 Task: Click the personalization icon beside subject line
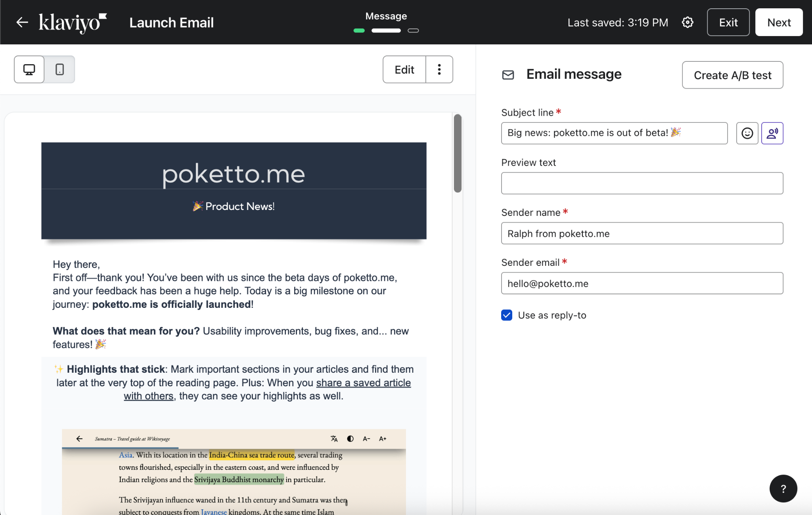tap(772, 133)
